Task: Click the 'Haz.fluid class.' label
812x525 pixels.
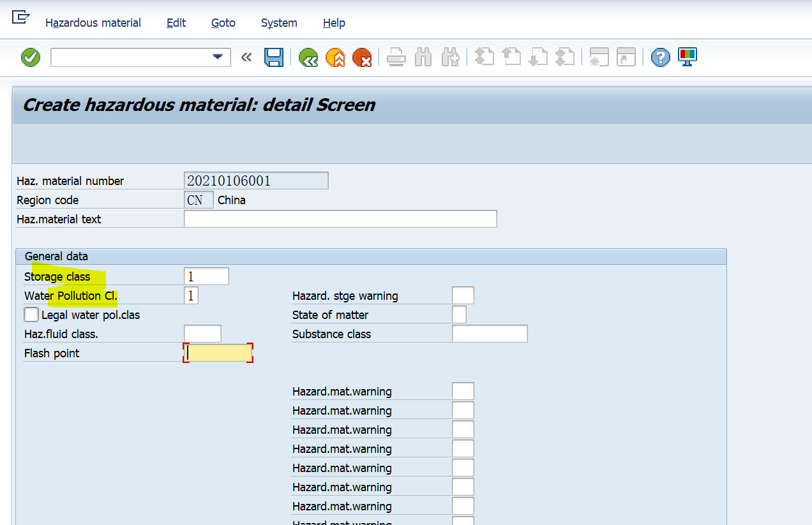Action: [x=61, y=334]
